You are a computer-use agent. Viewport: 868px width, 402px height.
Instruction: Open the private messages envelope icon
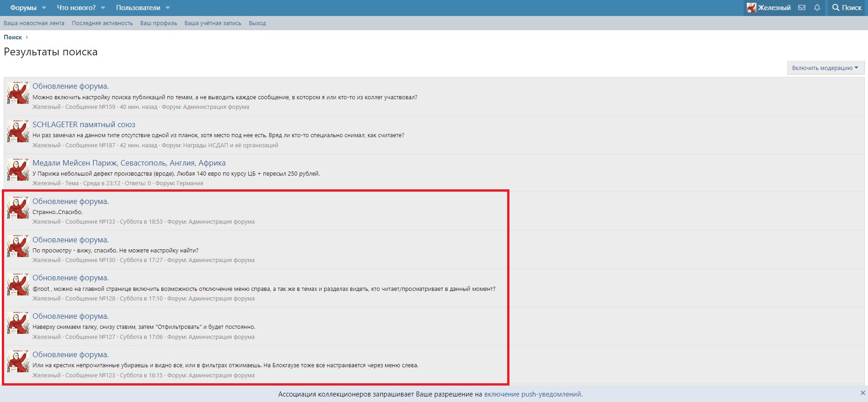(x=802, y=8)
